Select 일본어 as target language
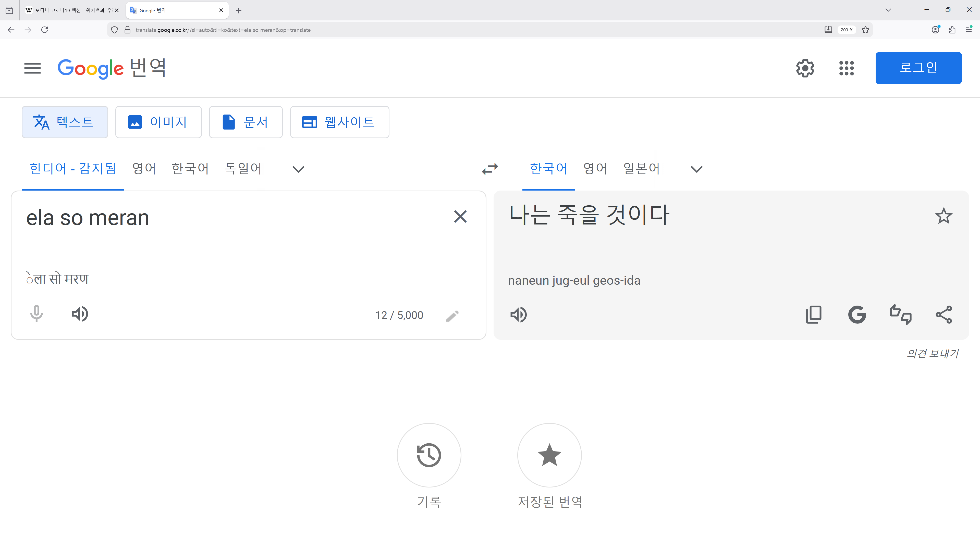The height and width of the screenshot is (551, 980). click(641, 168)
